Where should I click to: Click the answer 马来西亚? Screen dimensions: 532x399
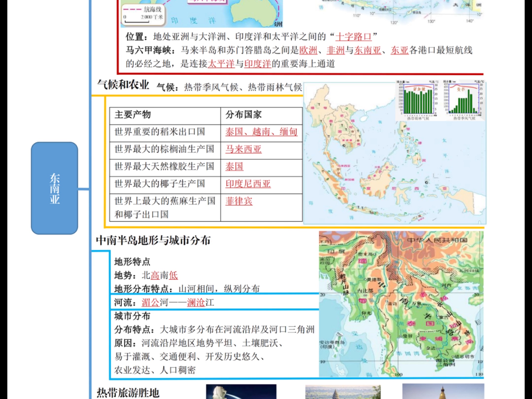pyautogui.click(x=243, y=149)
